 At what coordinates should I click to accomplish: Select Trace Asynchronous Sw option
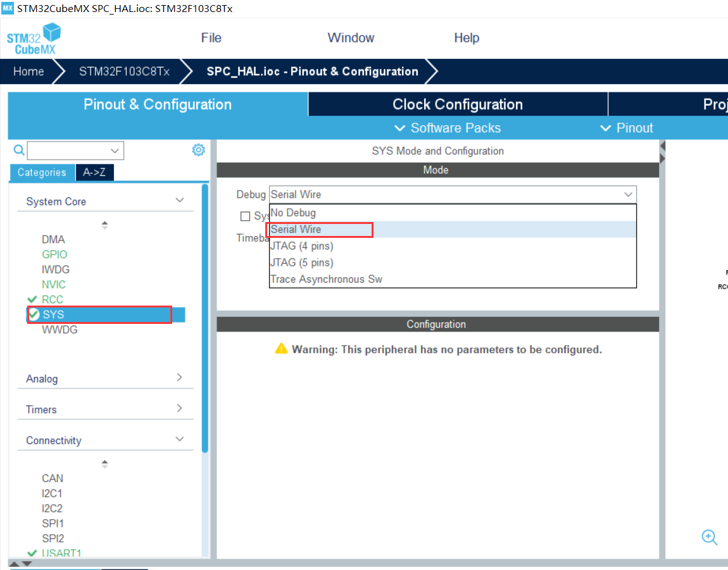click(453, 280)
